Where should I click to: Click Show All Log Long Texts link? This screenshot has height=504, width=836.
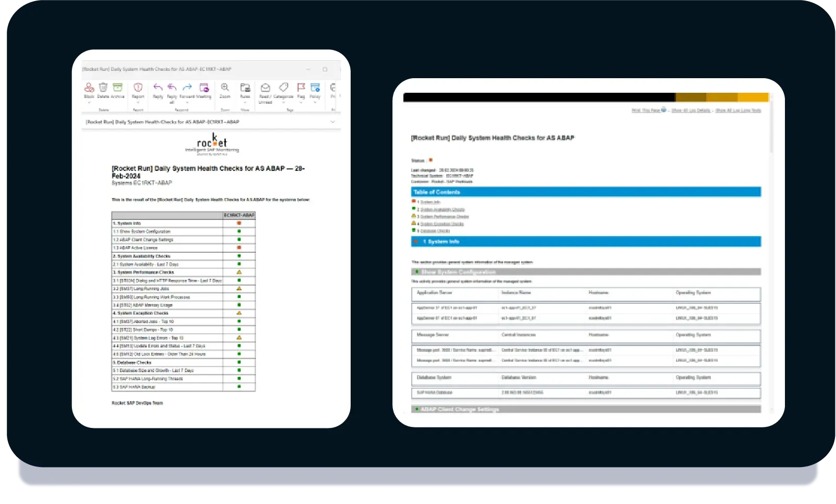[739, 110]
